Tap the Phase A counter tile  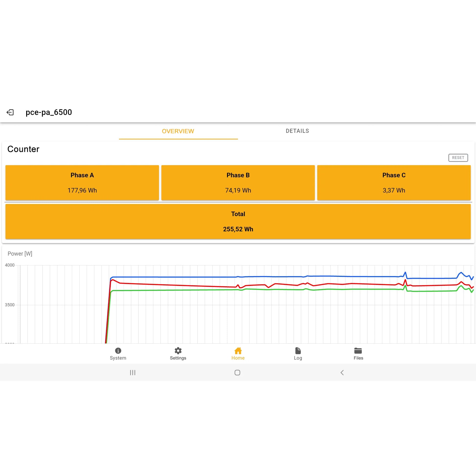click(82, 182)
